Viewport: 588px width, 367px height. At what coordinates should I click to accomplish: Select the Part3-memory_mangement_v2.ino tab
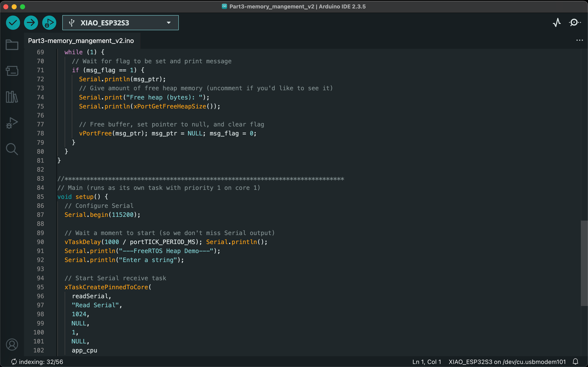pos(81,41)
